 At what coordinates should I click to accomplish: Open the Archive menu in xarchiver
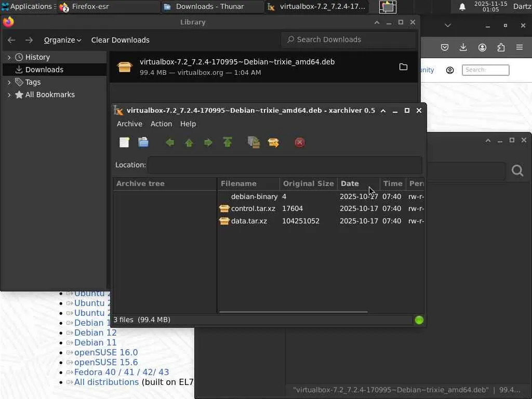(129, 124)
